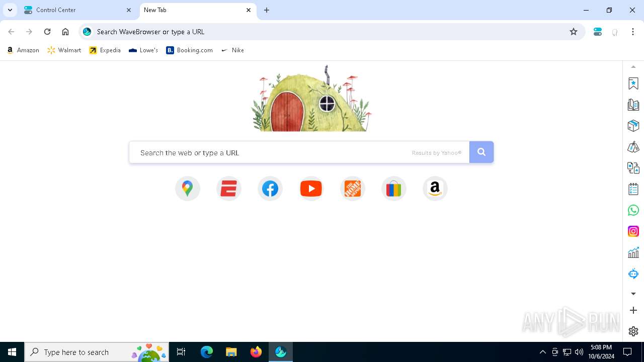Screen dimensions: 644x362
Task: Focus the Search the web input field
Action: pyautogui.click(x=299, y=152)
